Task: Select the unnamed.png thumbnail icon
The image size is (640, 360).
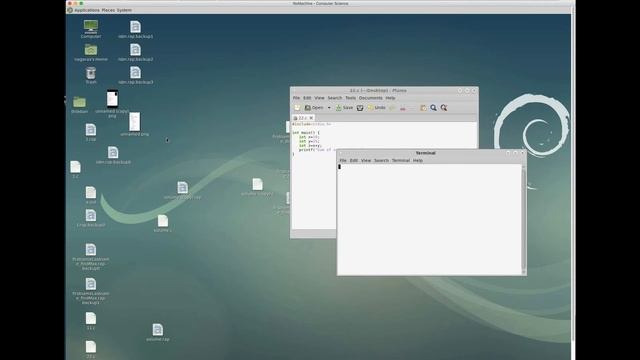Action: [134, 122]
